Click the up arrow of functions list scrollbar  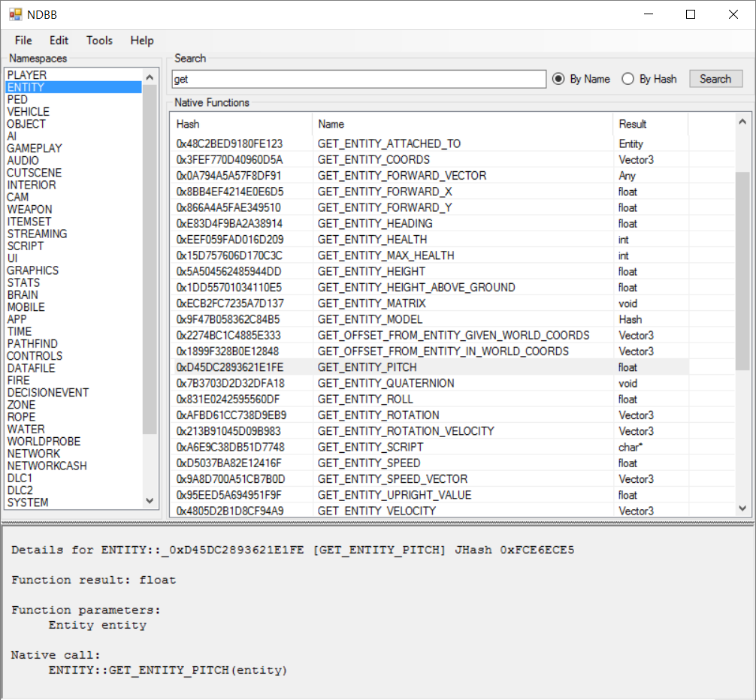[742, 122]
